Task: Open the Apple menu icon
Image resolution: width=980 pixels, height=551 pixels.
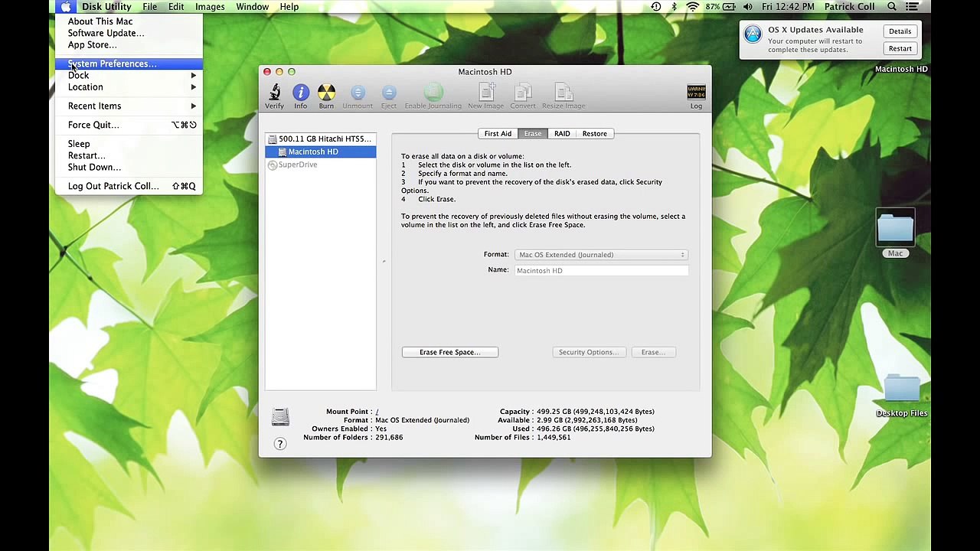Action: [66, 7]
